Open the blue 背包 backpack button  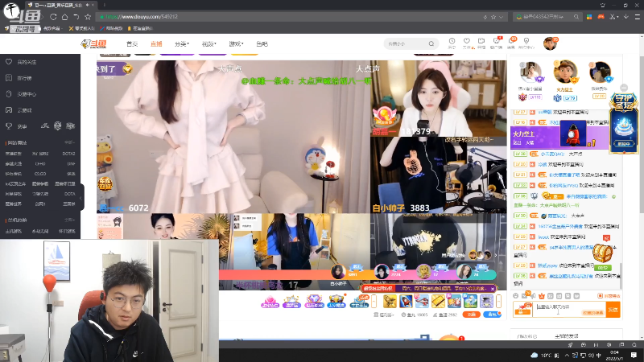pos(492,315)
